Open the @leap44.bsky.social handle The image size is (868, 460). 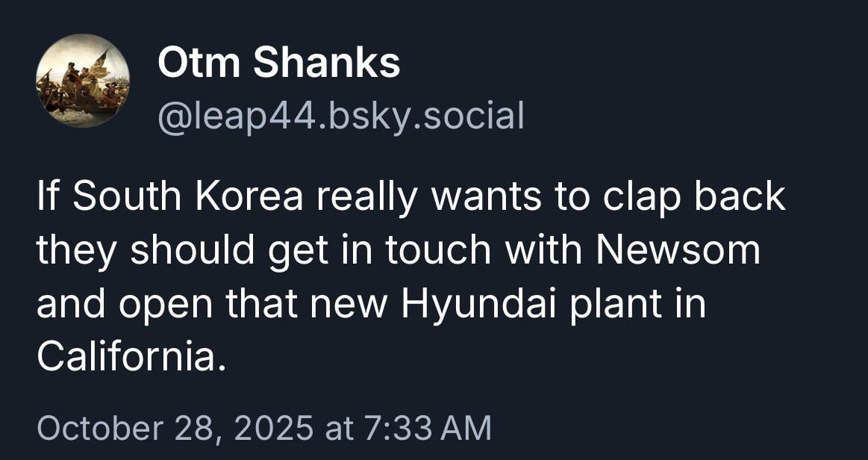[x=340, y=115]
